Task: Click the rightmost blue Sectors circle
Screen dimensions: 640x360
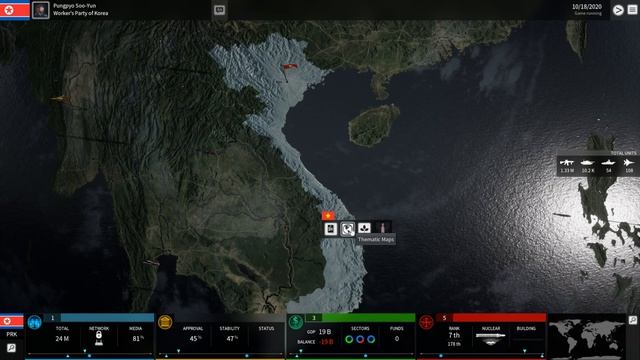Action: (371, 339)
